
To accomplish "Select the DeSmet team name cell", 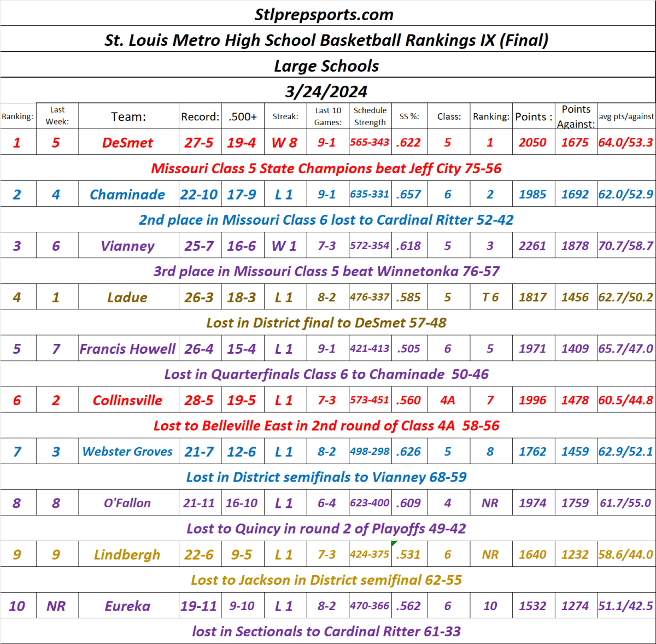I will 128,143.
